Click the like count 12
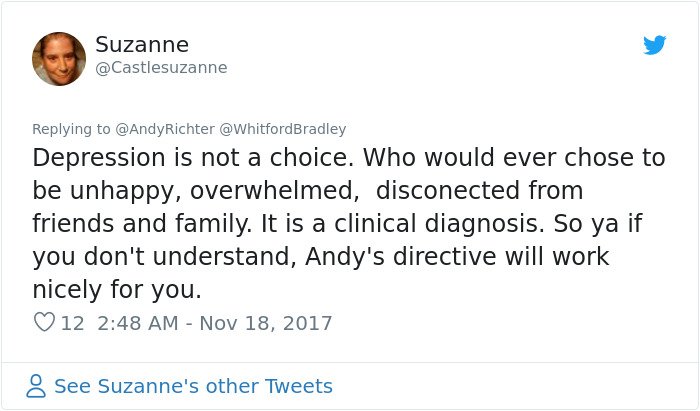700x411 pixels. point(72,323)
